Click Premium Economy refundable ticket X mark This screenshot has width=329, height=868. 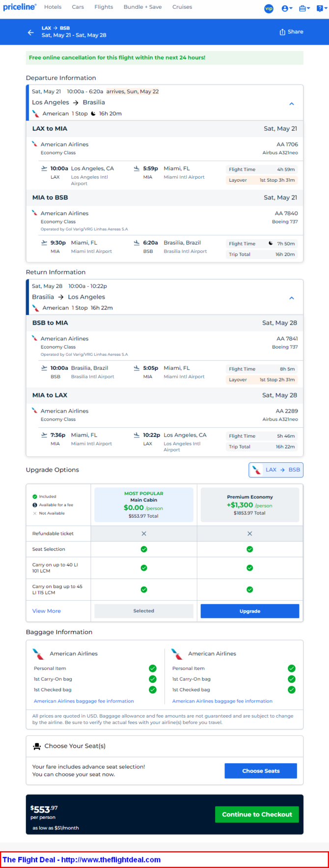250,533
